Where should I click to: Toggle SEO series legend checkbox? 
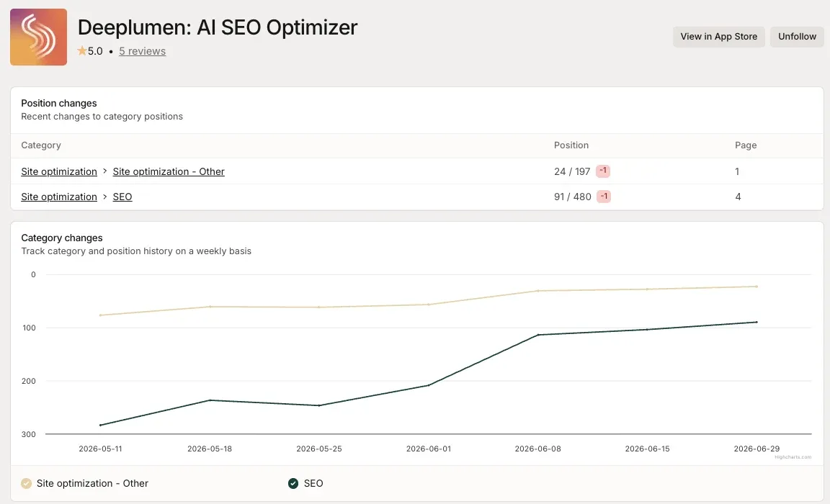tap(293, 483)
